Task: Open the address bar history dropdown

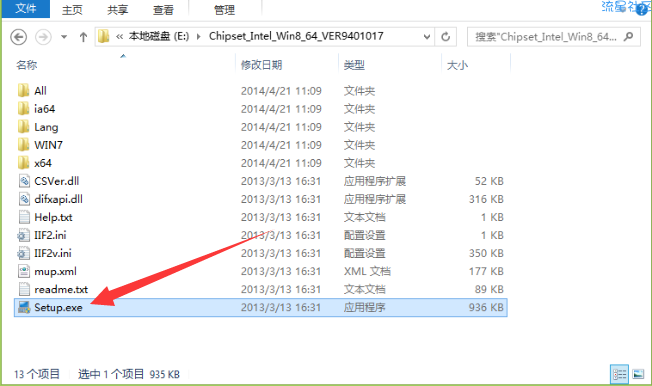Action: tap(427, 37)
